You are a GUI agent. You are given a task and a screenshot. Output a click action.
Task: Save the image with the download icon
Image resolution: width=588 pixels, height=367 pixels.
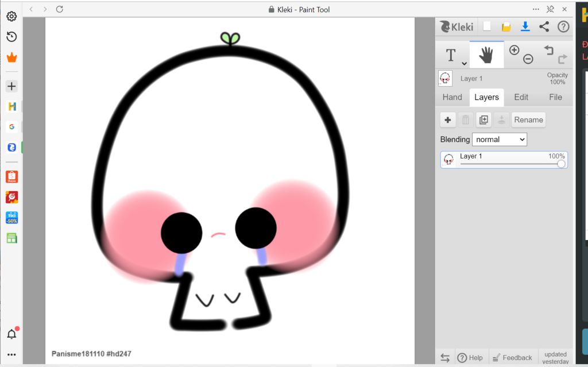525,26
